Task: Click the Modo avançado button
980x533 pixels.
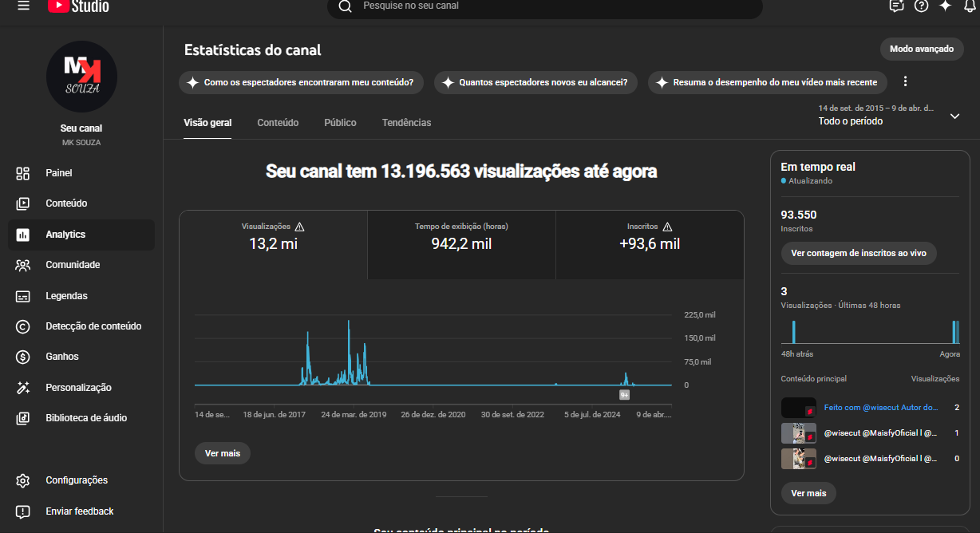Action: [921, 49]
